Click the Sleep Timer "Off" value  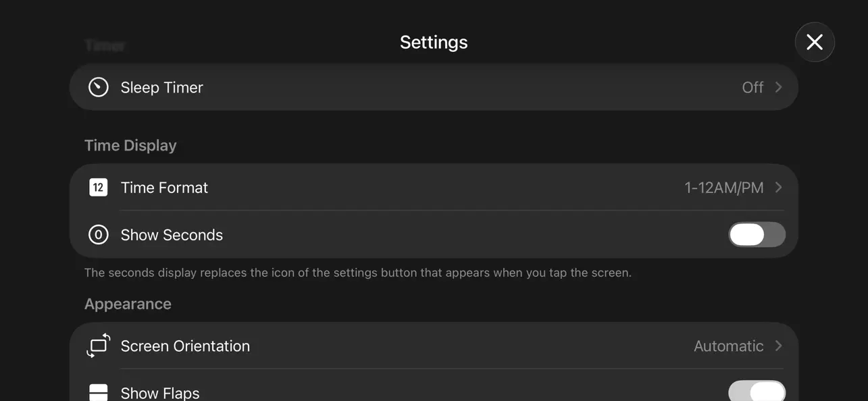(x=752, y=87)
